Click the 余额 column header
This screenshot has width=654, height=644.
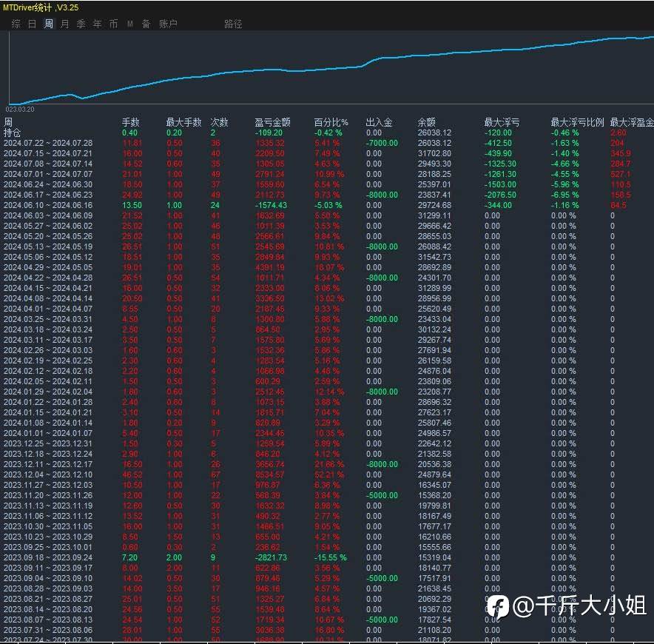coord(426,122)
